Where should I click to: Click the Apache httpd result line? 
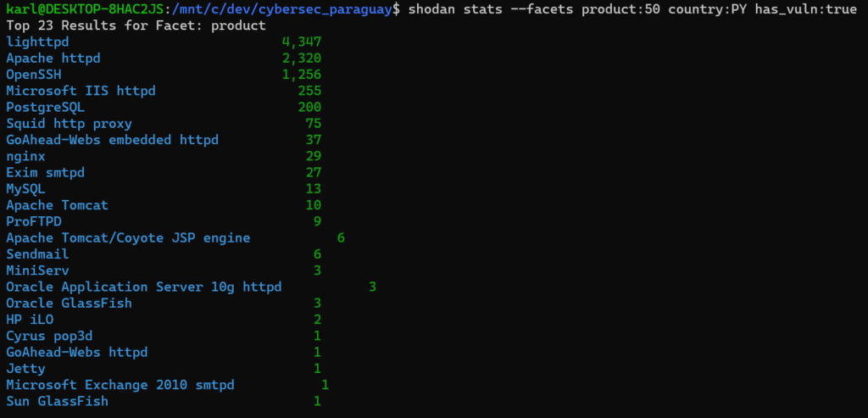coord(53,58)
